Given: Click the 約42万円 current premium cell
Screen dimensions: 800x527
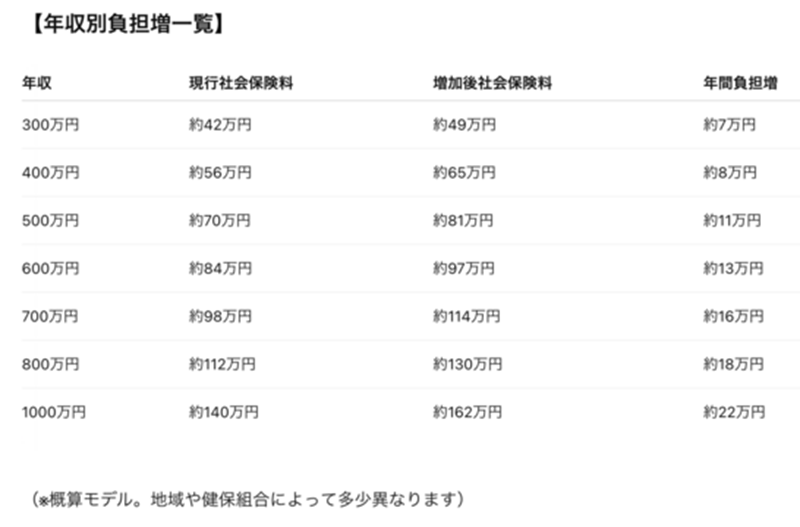Looking at the screenshot, I should click(220, 125).
